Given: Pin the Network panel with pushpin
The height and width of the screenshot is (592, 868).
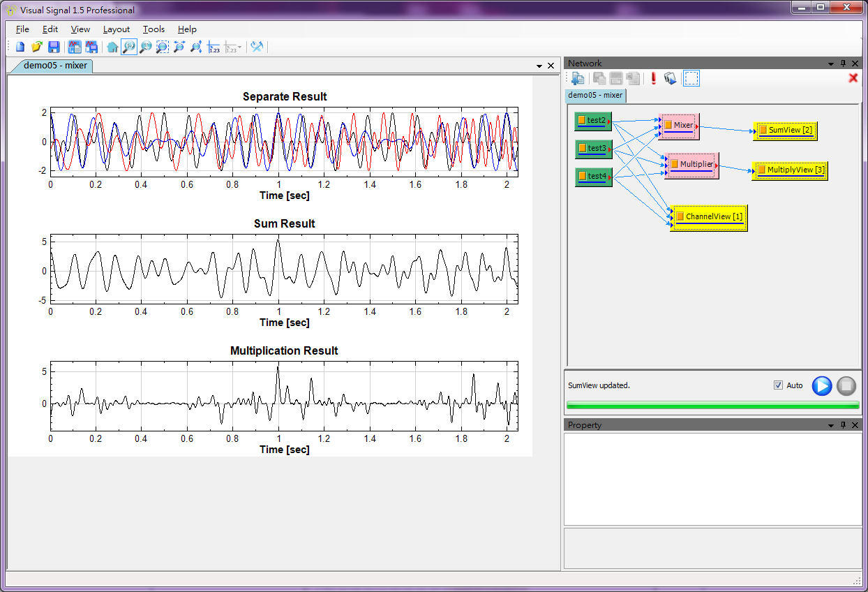Looking at the screenshot, I should (x=843, y=64).
